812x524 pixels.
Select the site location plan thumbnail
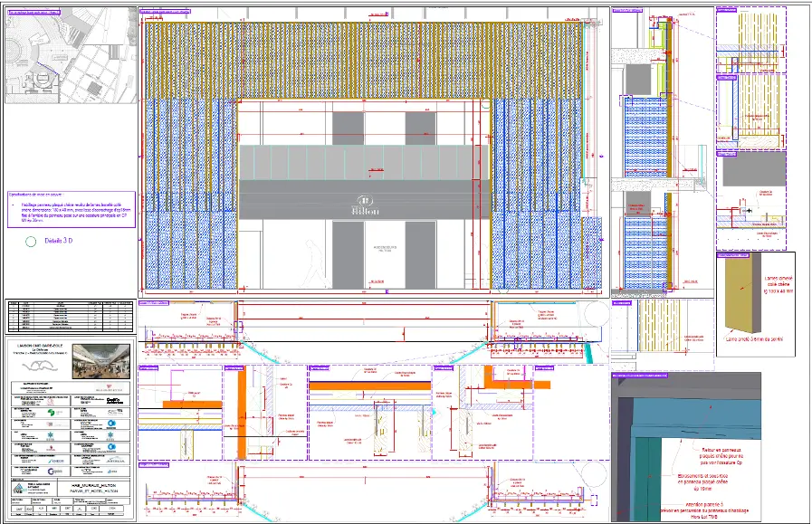point(71,55)
